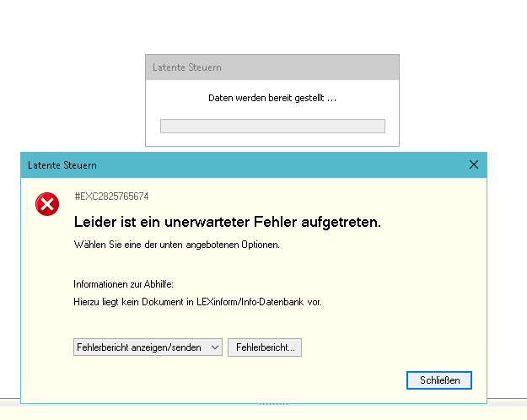Screen dimensions: 527x420
Task: Click the 'Daten werden bereit gestellt' message
Action: 272,99
